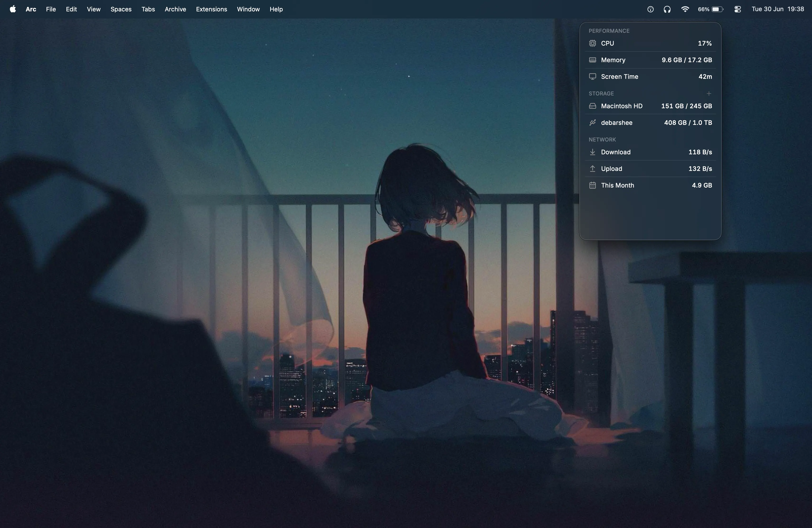812x528 pixels.
Task: Click the plus button next to Storage
Action: tap(709, 94)
